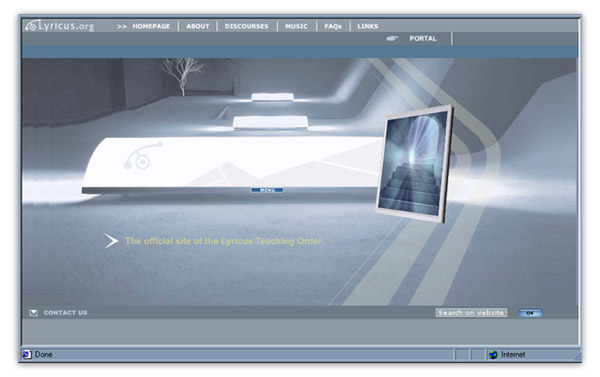Click the pointing hand icon beside PORTAL

tap(392, 38)
